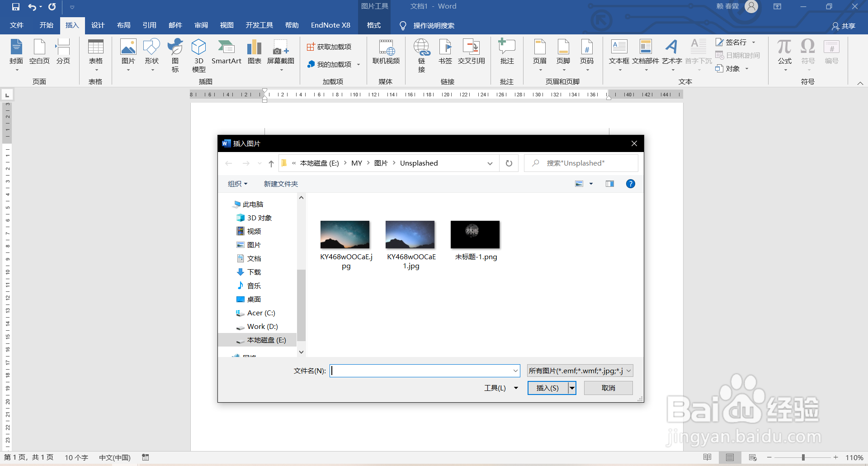Insert a hyperlink (链接)

click(x=421, y=55)
